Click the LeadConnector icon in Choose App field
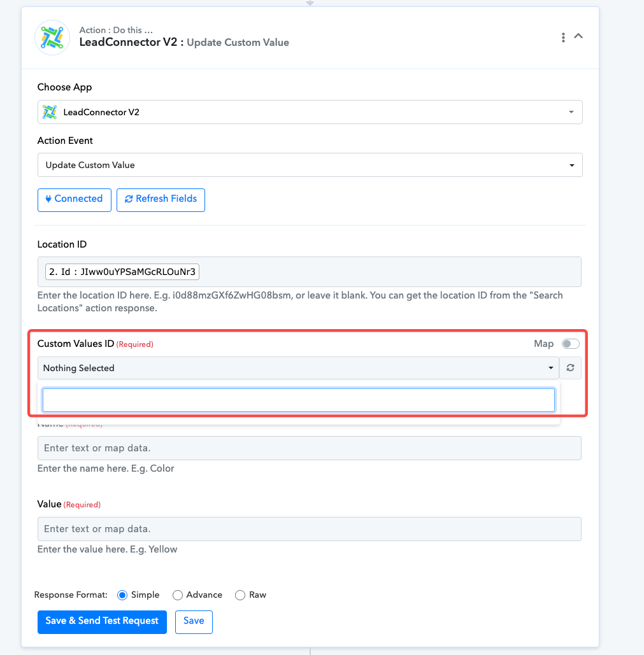Image resolution: width=644 pixels, height=655 pixels. 50,112
